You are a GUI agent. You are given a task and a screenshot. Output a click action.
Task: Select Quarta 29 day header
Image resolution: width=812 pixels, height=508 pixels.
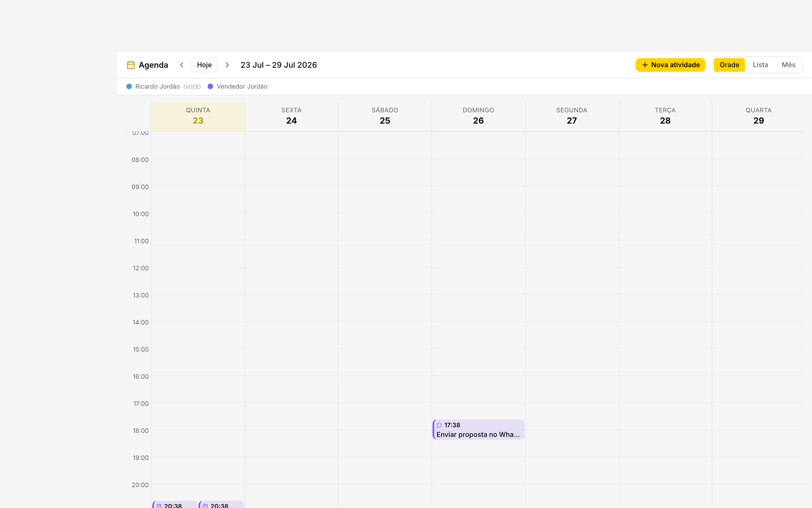pyautogui.click(x=759, y=116)
